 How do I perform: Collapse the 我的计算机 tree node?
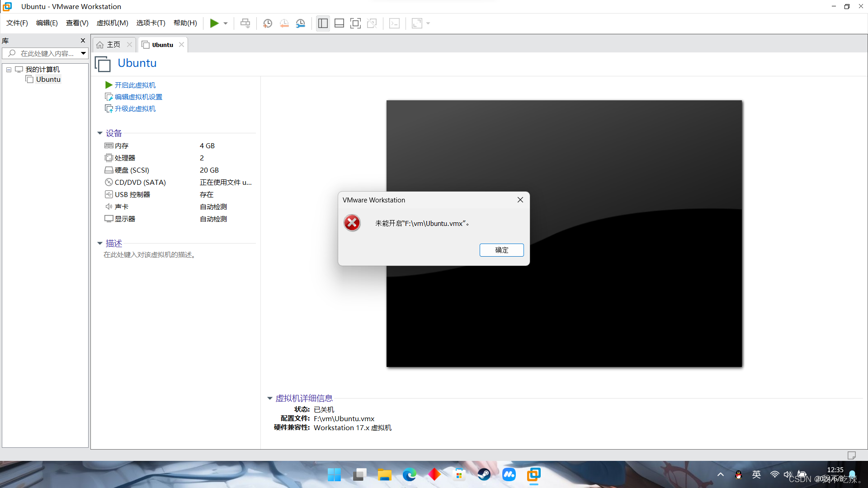click(9, 70)
